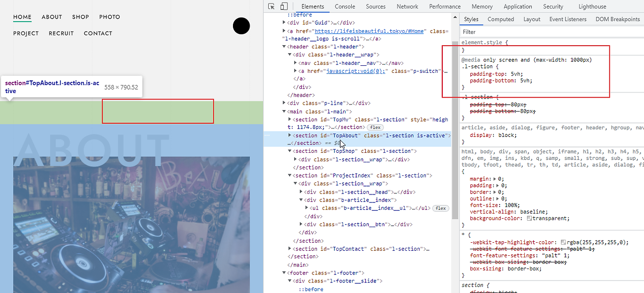Collapse the main class="l-main" node

284,112
